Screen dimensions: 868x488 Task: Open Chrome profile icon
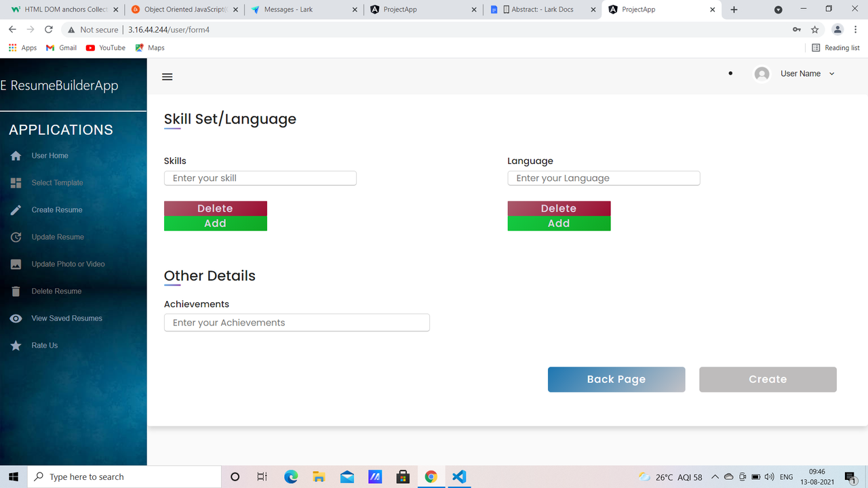[x=837, y=30]
